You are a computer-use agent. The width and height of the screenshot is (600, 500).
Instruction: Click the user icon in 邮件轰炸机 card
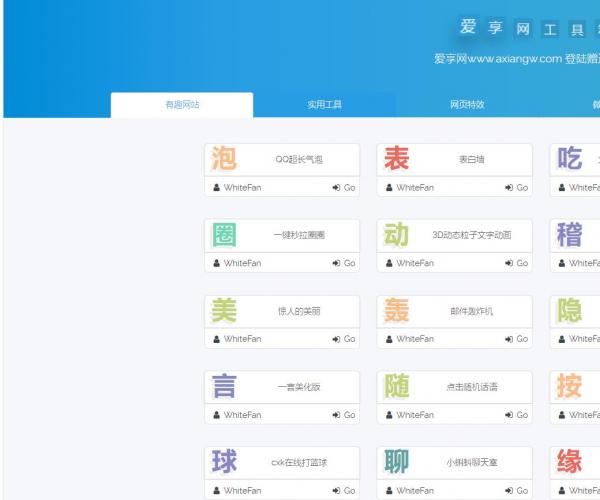coord(389,339)
